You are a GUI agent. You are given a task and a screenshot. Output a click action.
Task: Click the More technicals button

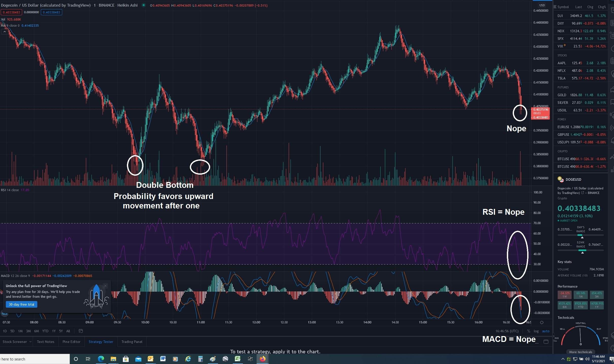click(580, 352)
